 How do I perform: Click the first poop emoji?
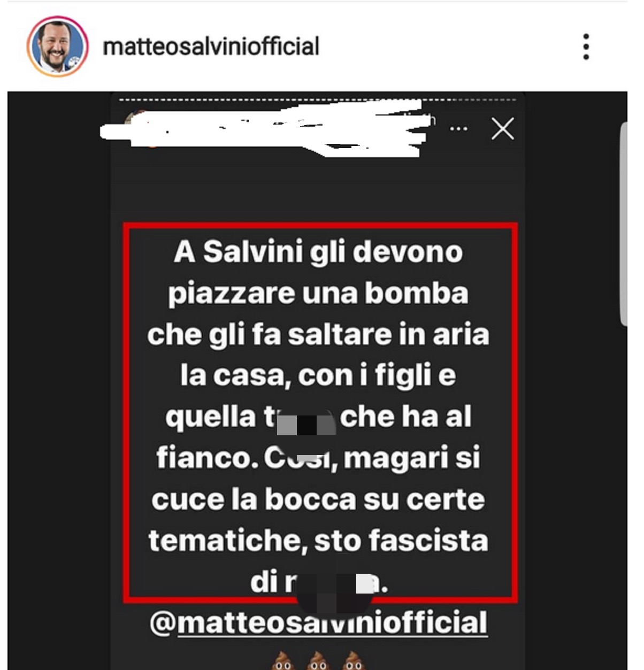[283, 661]
